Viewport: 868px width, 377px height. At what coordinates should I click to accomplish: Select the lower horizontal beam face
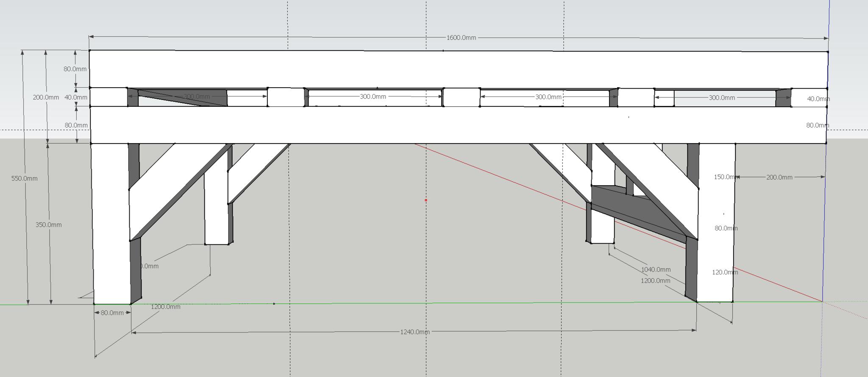click(x=458, y=125)
